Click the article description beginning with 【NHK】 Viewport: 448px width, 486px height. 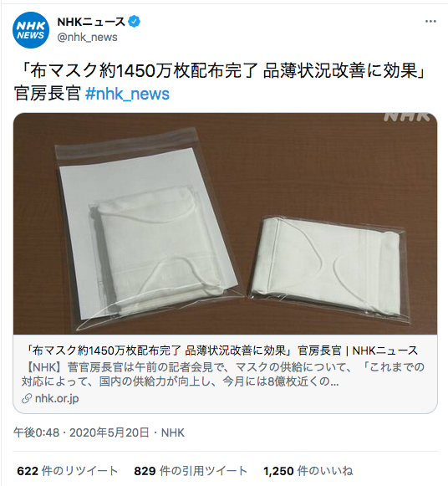point(223,374)
